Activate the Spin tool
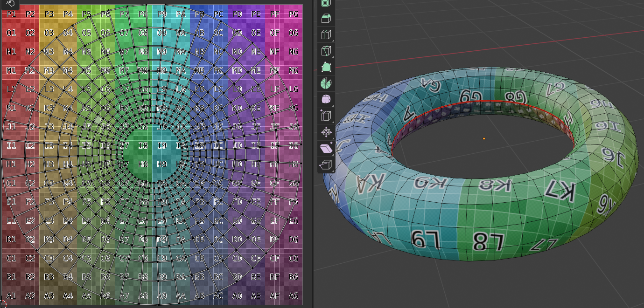Screen dimensions: 644x308 click(x=326, y=83)
